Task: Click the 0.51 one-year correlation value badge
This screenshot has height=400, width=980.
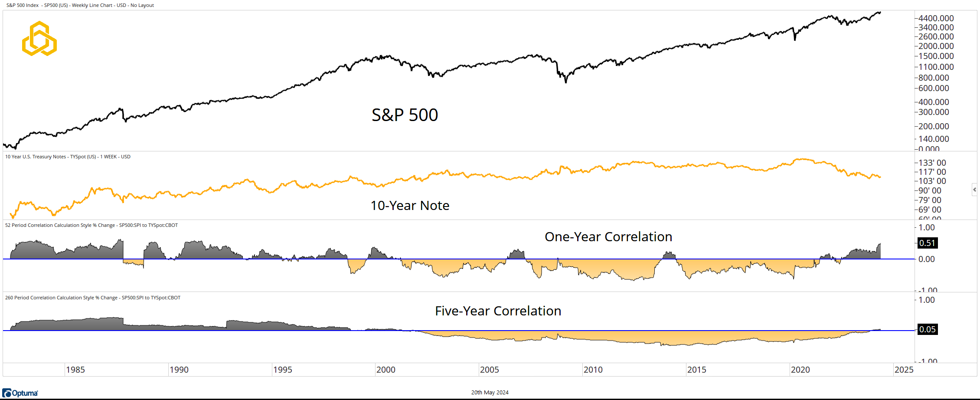Action: coord(927,243)
